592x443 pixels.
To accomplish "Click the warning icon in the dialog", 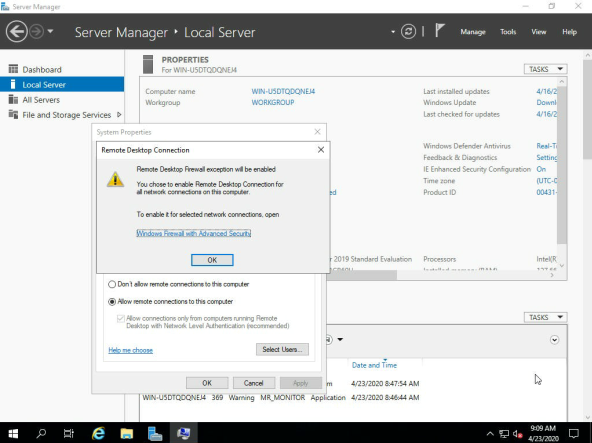I will pyautogui.click(x=115, y=179).
